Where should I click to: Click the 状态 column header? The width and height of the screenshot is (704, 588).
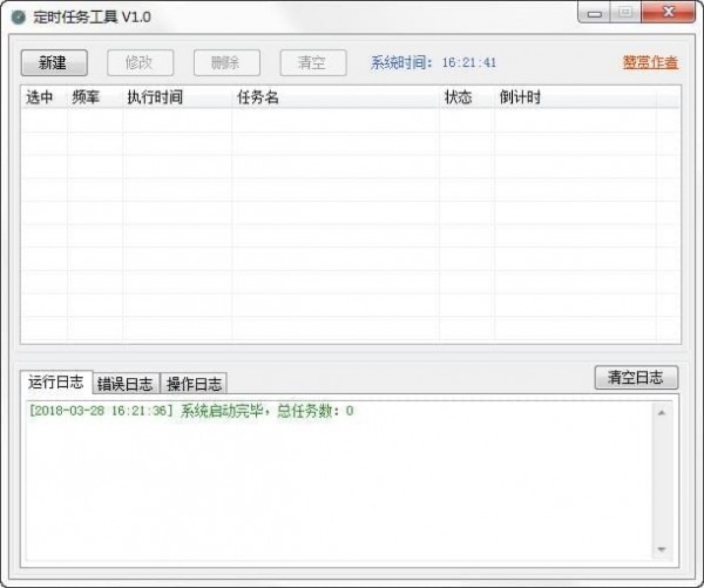467,97
